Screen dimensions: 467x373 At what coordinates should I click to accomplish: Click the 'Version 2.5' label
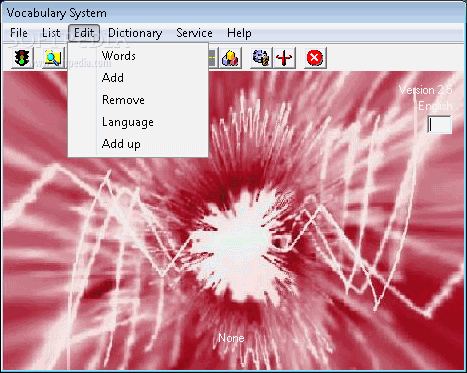point(426,90)
